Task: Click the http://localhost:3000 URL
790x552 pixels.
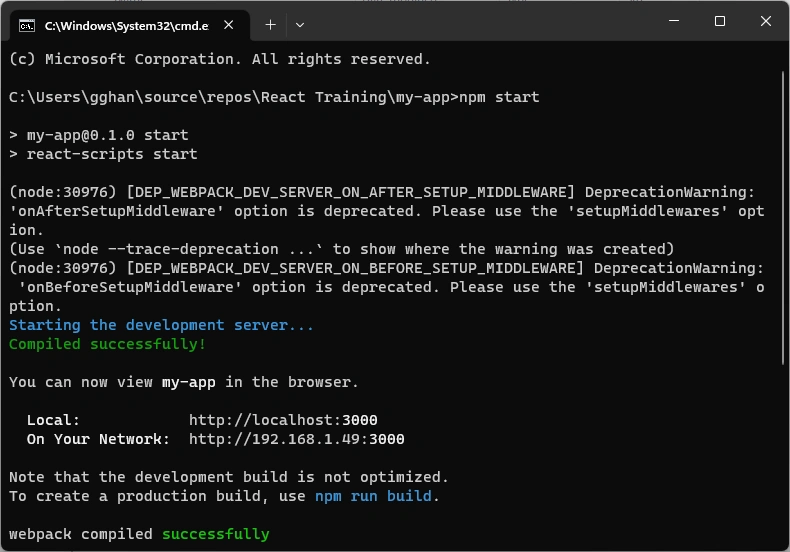Action: 283,420
